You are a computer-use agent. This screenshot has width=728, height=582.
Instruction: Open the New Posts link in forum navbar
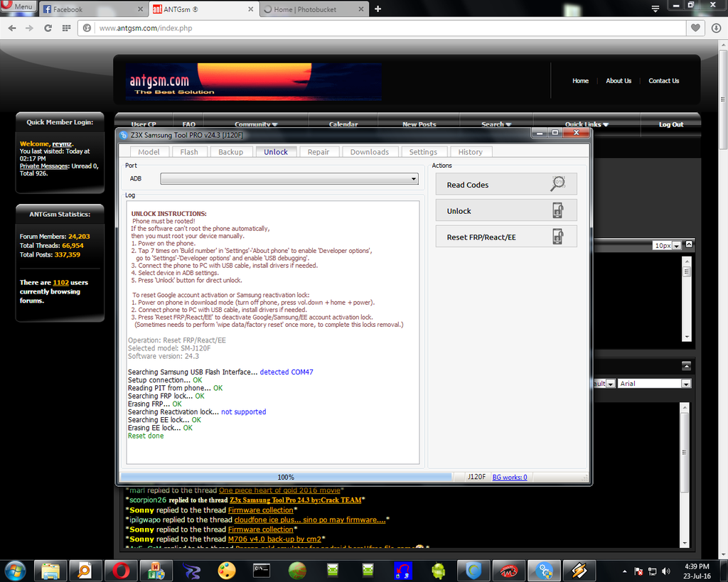[419, 124]
